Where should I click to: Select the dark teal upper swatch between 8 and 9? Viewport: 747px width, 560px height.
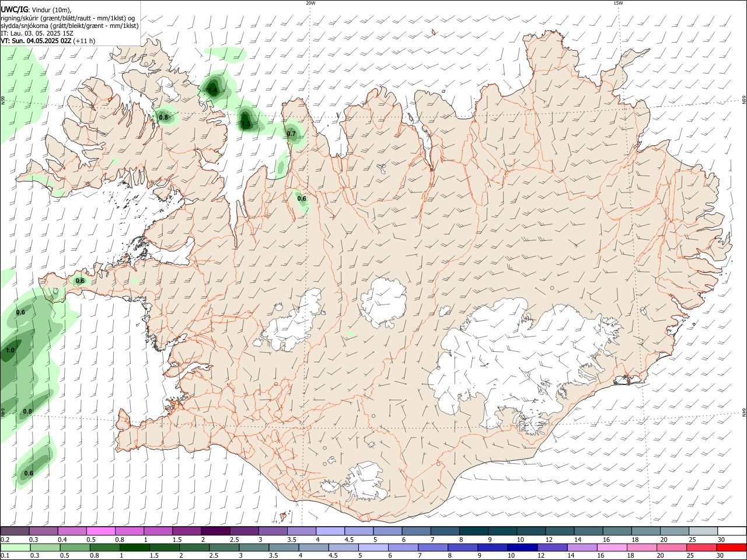click(473, 531)
